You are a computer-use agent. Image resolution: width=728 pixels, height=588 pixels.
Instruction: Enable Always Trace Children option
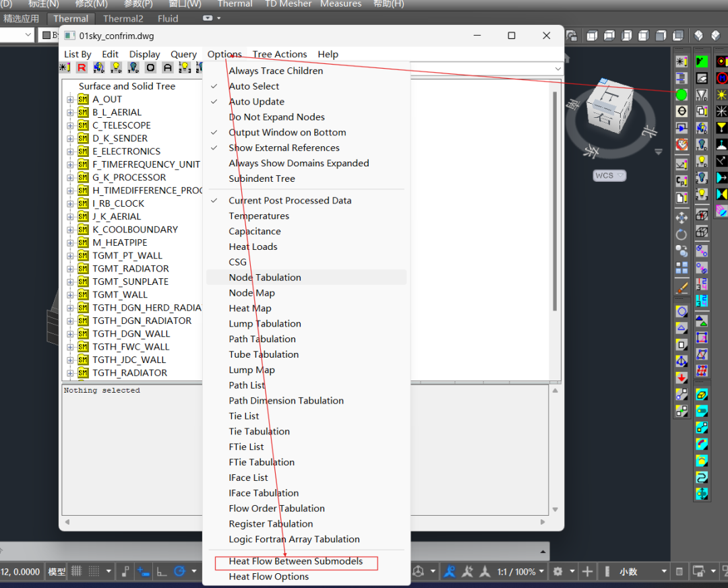pyautogui.click(x=276, y=71)
